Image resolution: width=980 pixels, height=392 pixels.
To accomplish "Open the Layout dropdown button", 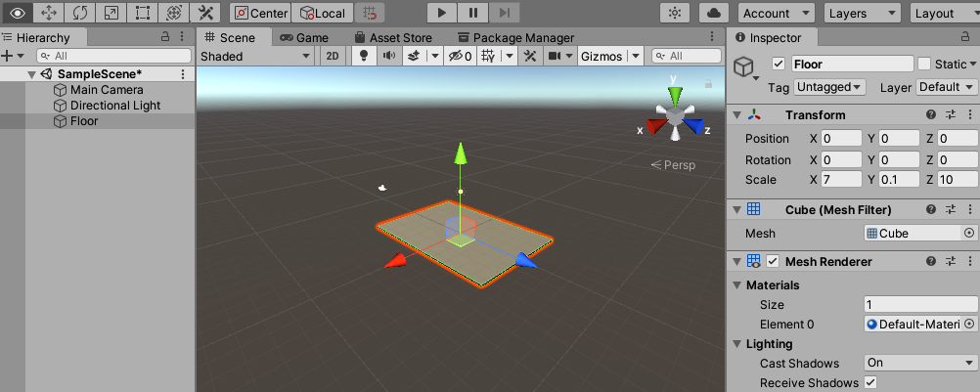I will pos(943,13).
